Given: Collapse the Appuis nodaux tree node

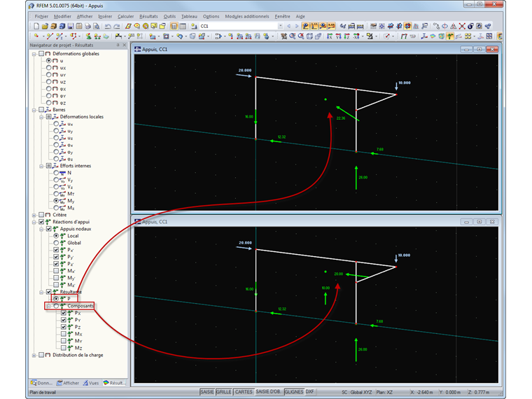Looking at the screenshot, I should coord(41,229).
